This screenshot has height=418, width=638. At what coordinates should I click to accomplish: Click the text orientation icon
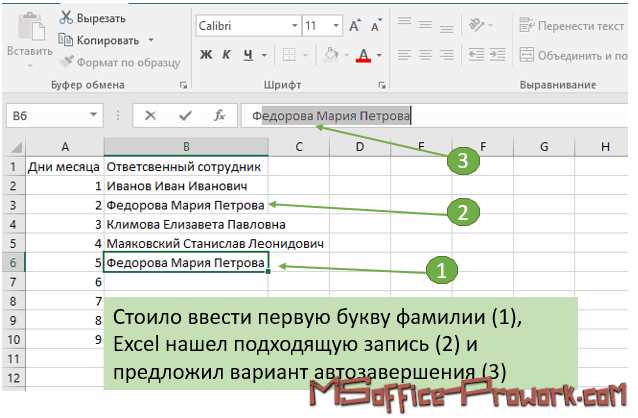point(477,25)
